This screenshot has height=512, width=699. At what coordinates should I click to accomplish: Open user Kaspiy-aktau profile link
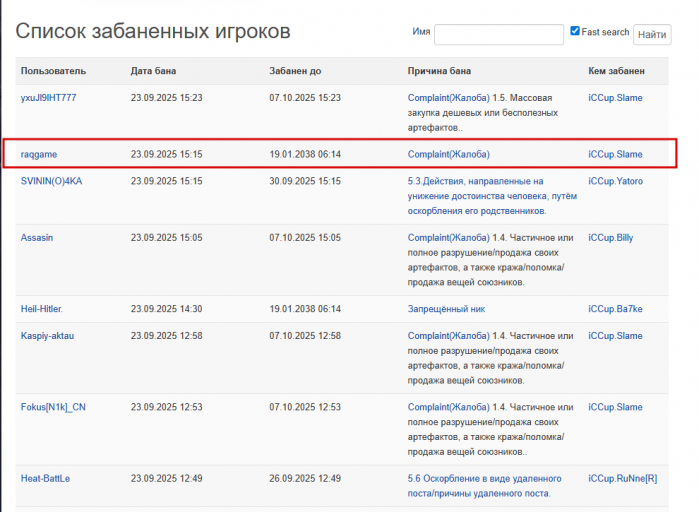click(47, 336)
